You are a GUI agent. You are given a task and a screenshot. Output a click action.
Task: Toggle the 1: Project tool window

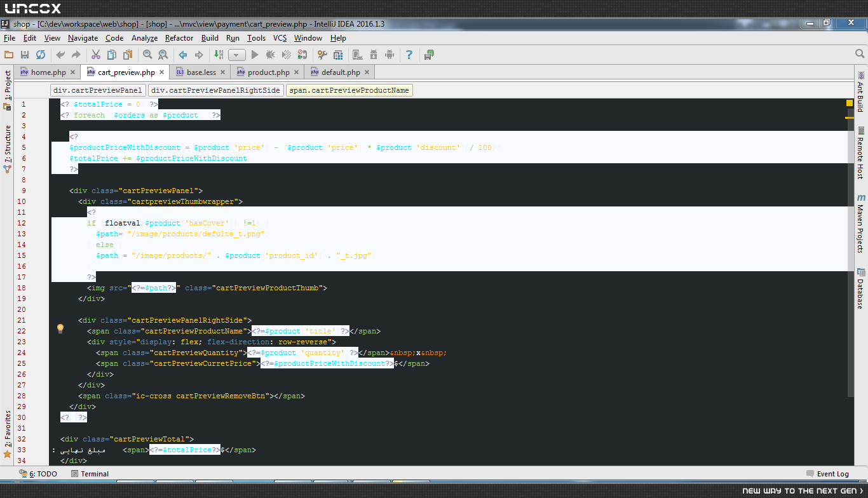tap(8, 90)
